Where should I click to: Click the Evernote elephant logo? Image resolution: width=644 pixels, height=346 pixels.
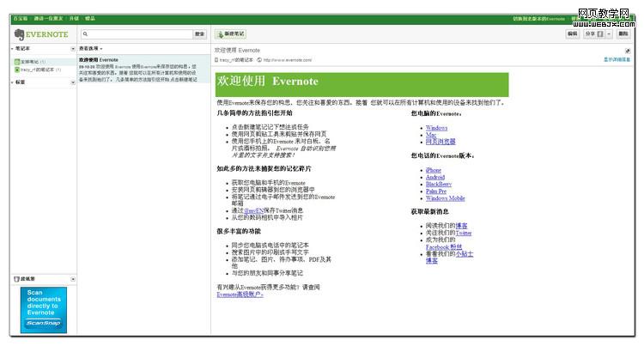point(17,34)
